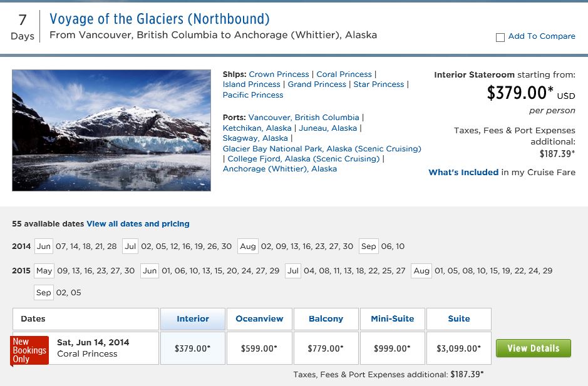The image size is (588, 386).
Task: Open the Coral Princess ship link
Action: [344, 74]
